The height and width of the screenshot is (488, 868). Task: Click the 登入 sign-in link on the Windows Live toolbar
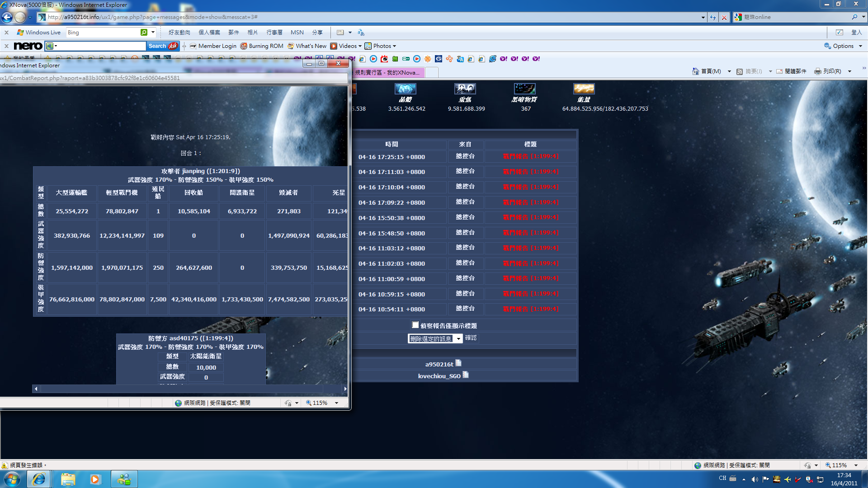856,33
